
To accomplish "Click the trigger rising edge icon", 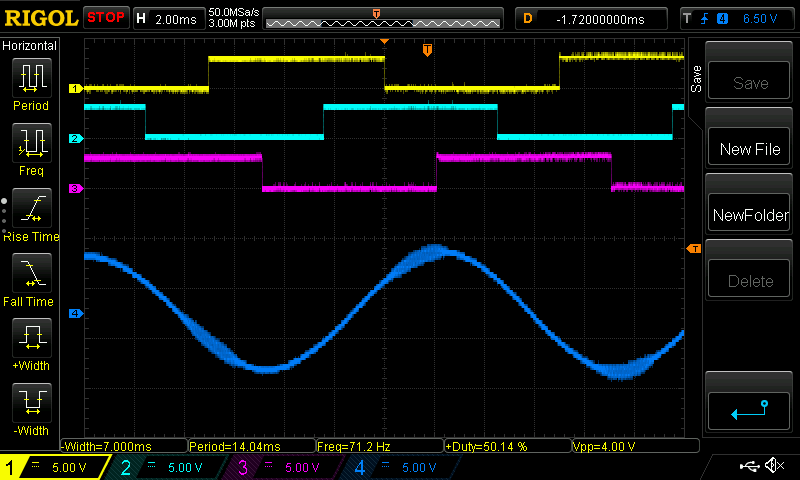I will (705, 19).
